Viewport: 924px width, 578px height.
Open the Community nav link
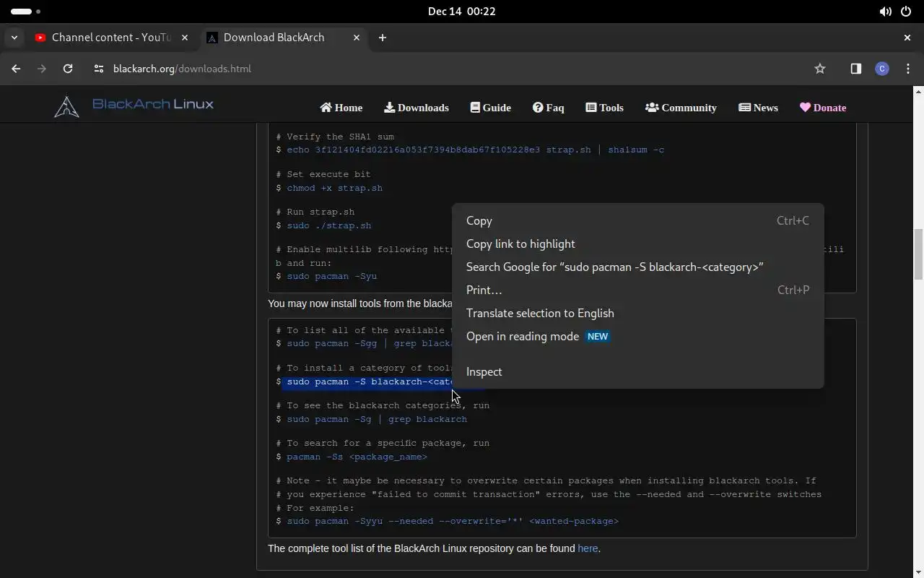[681, 108]
